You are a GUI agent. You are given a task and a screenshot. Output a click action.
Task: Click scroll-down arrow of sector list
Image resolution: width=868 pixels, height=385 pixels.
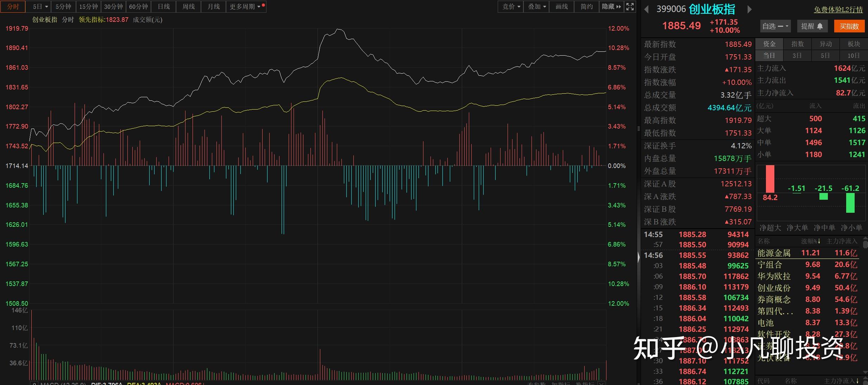(865, 372)
